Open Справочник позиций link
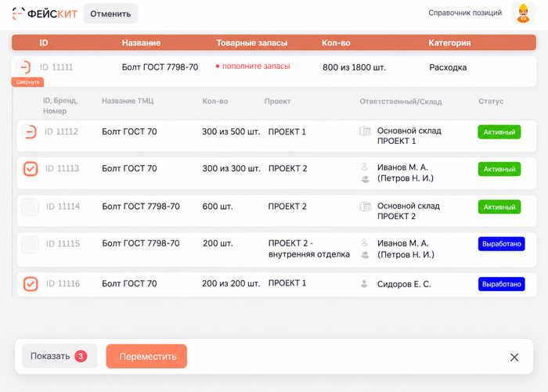Viewport: 548px width, 392px height. click(465, 13)
